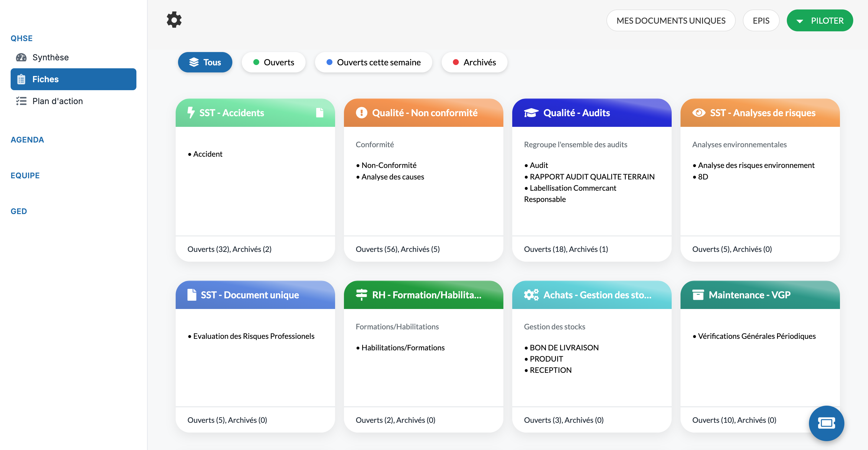Click the eye icon on SST - Analyses de risques
This screenshot has height=450, width=868.
click(x=699, y=113)
